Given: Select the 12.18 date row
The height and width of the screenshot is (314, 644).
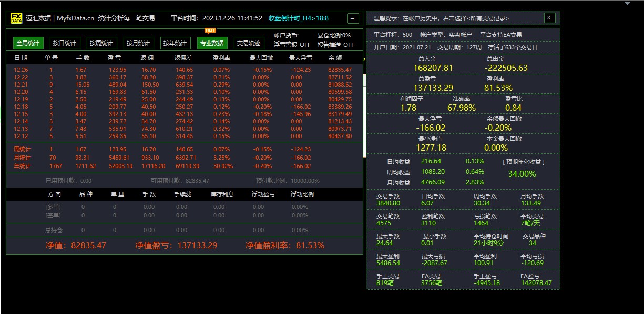Looking at the screenshot, I should point(184,107).
